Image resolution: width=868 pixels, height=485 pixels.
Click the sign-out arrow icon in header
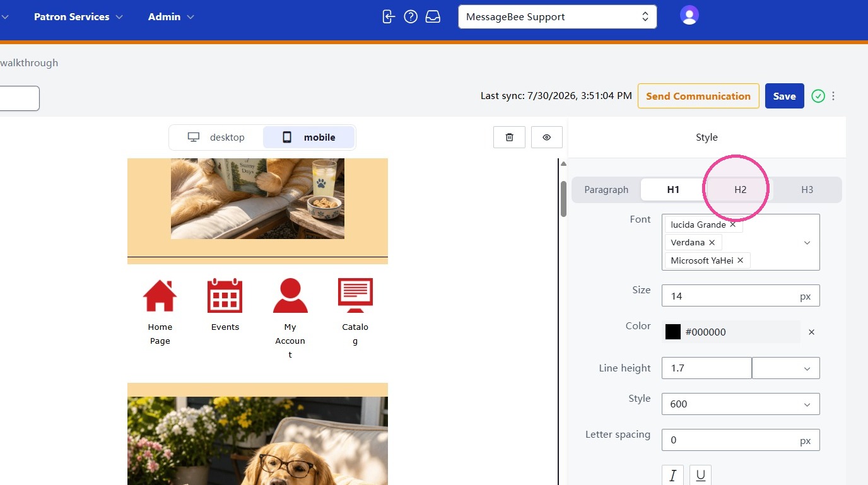click(x=389, y=17)
